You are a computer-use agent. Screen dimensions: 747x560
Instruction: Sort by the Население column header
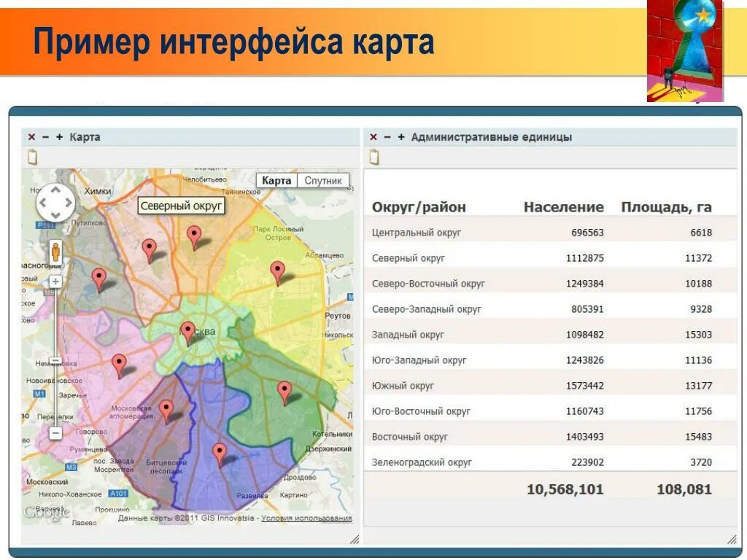[564, 207]
